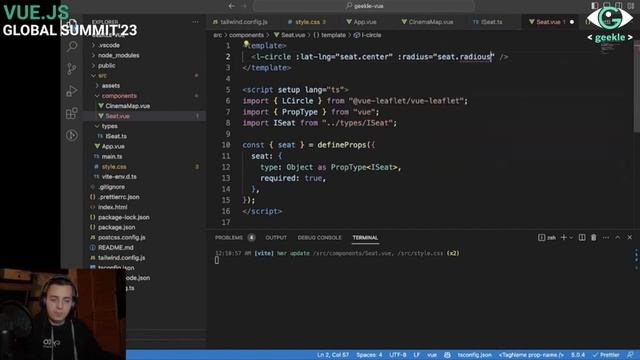Screen dimensions: 640x360
Task: Open the new terminal profile dropdown arrow
Action: tap(571, 238)
